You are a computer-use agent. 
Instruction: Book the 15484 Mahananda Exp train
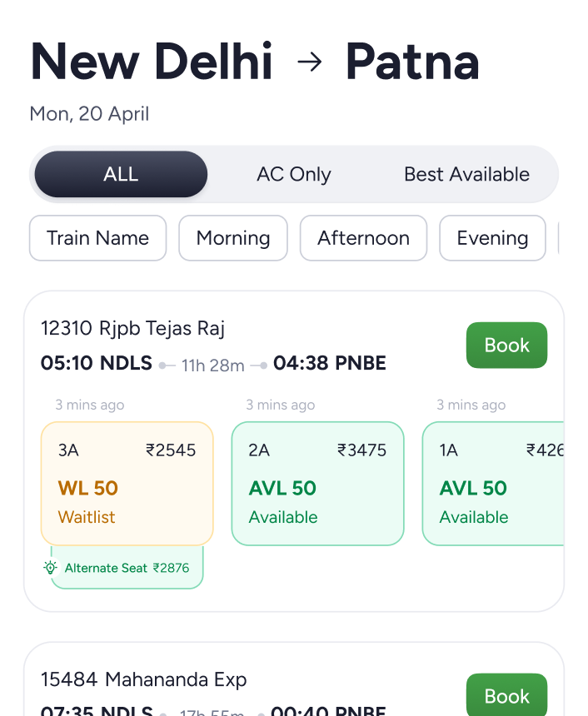click(x=506, y=695)
